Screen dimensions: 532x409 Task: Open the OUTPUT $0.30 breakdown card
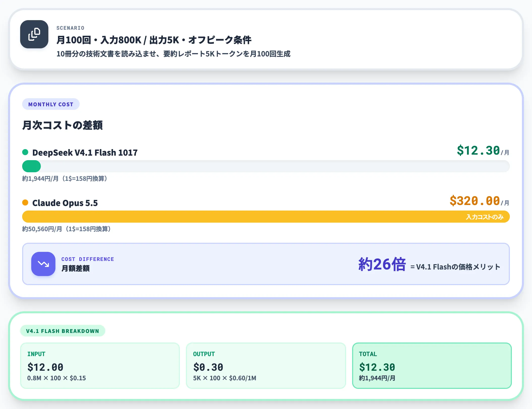266,366
